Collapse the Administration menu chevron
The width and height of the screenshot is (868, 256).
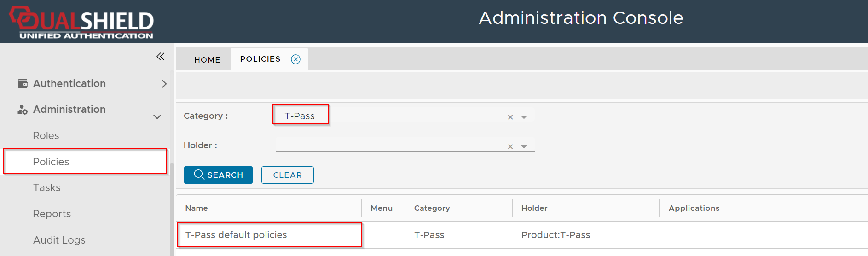157,117
